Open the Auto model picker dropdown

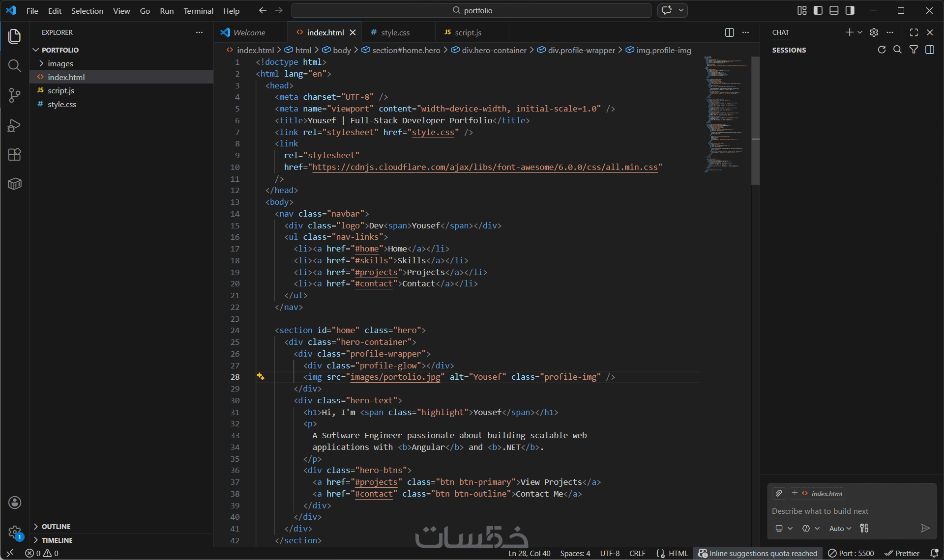(x=840, y=529)
